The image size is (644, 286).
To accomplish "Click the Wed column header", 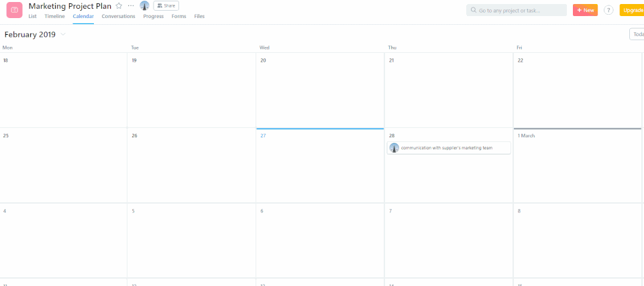I will (264, 48).
